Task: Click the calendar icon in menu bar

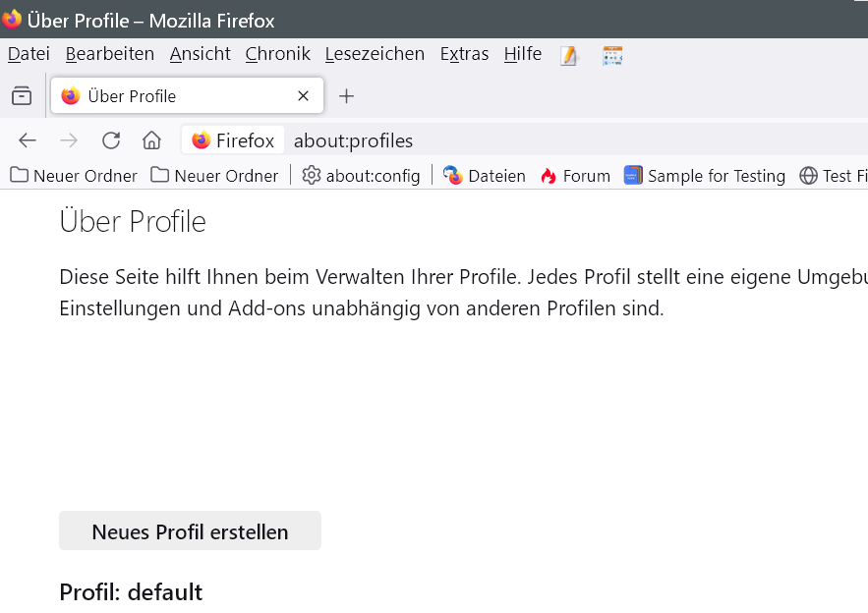Action: click(612, 55)
